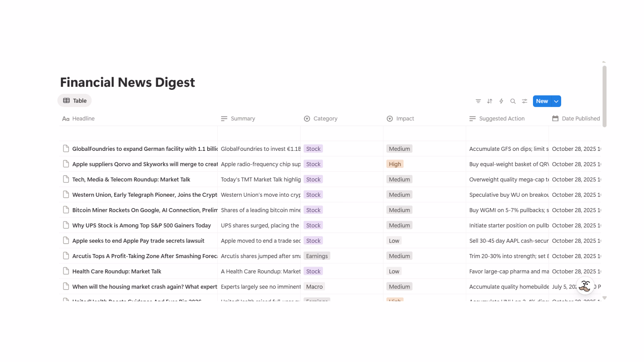Open the Suggested Action column header
This screenshot has height=362, width=644.
[x=497, y=119]
